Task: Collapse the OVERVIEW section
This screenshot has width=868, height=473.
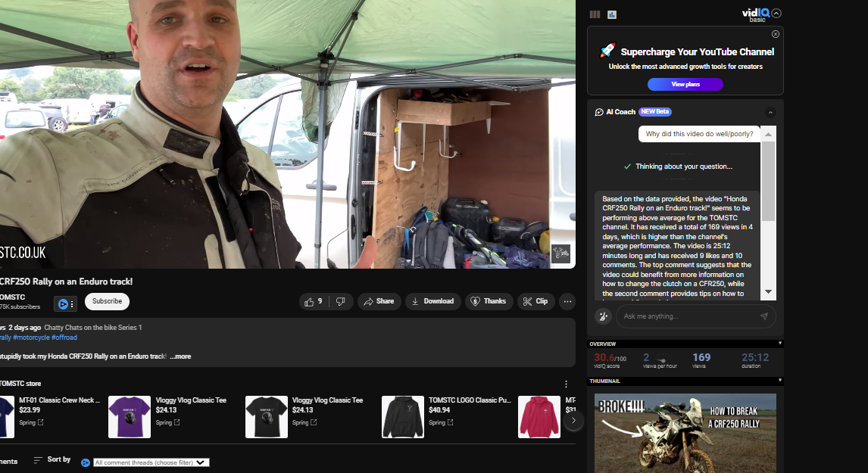Action: pyautogui.click(x=779, y=344)
